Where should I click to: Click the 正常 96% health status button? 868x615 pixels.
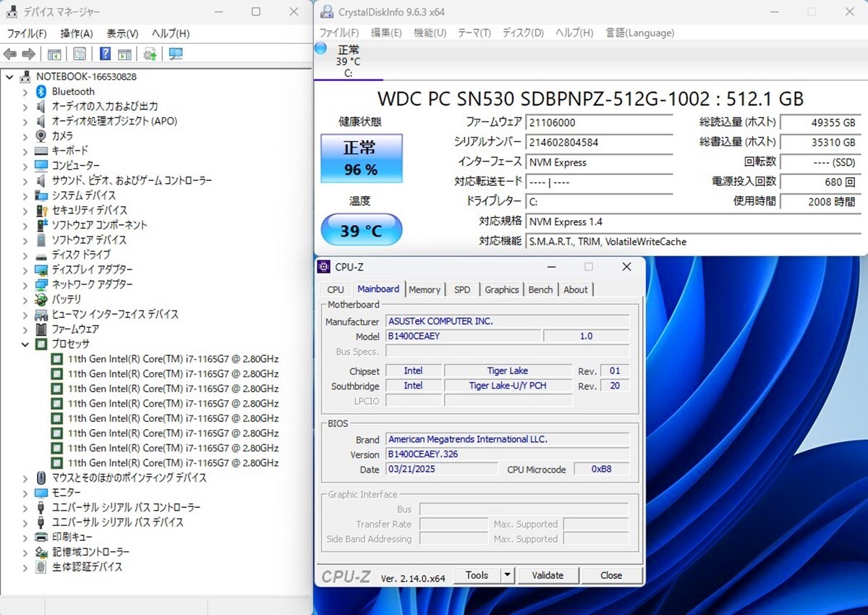pos(361,158)
